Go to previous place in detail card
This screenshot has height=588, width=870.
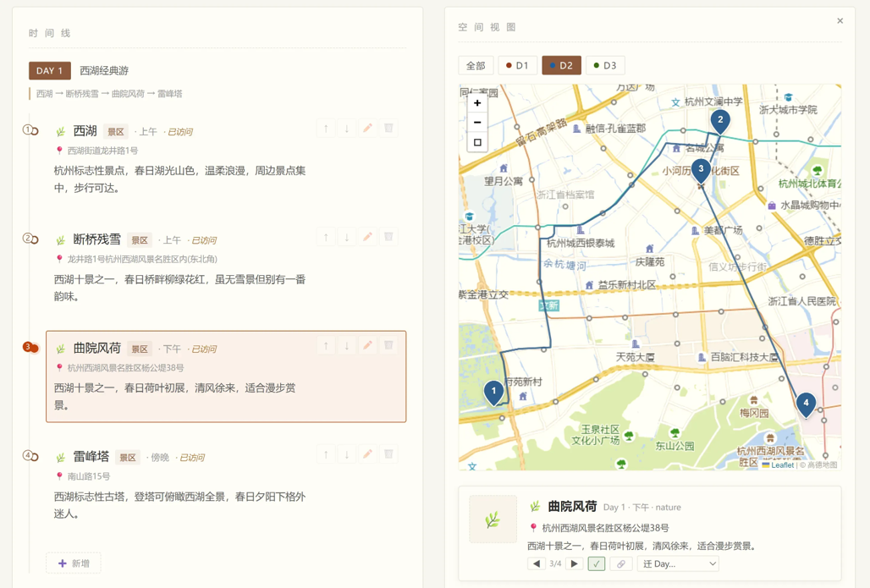coord(536,563)
